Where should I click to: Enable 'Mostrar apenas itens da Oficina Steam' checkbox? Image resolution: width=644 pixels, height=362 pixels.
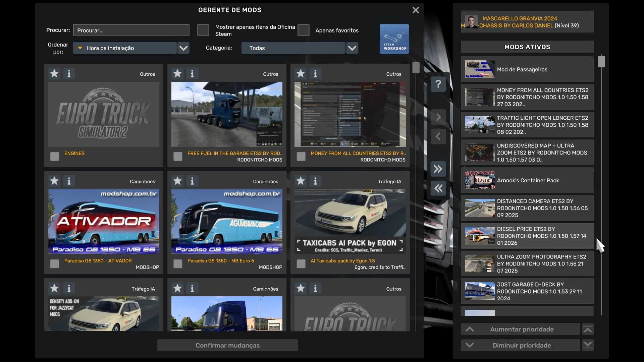coord(203,30)
